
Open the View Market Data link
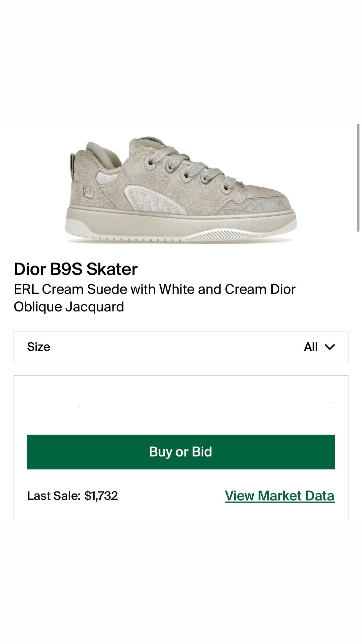pyautogui.click(x=279, y=496)
